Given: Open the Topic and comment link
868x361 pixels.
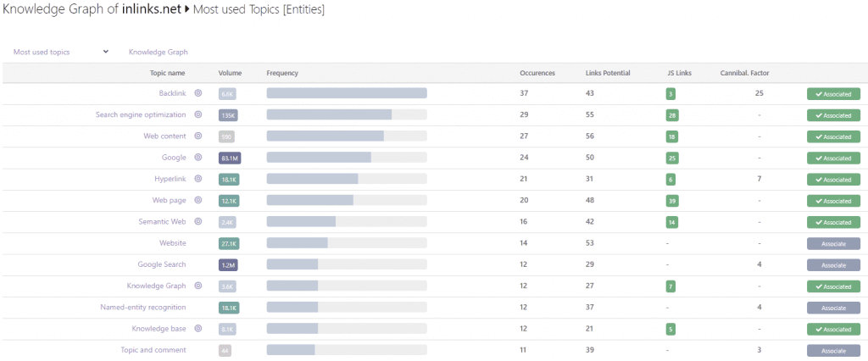Looking at the screenshot, I should point(153,351).
